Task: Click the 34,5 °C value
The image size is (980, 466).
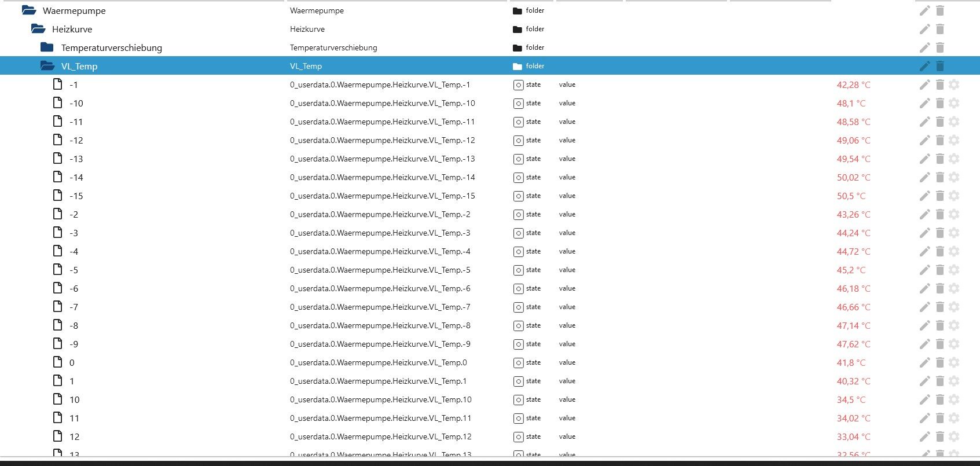Action: click(851, 399)
